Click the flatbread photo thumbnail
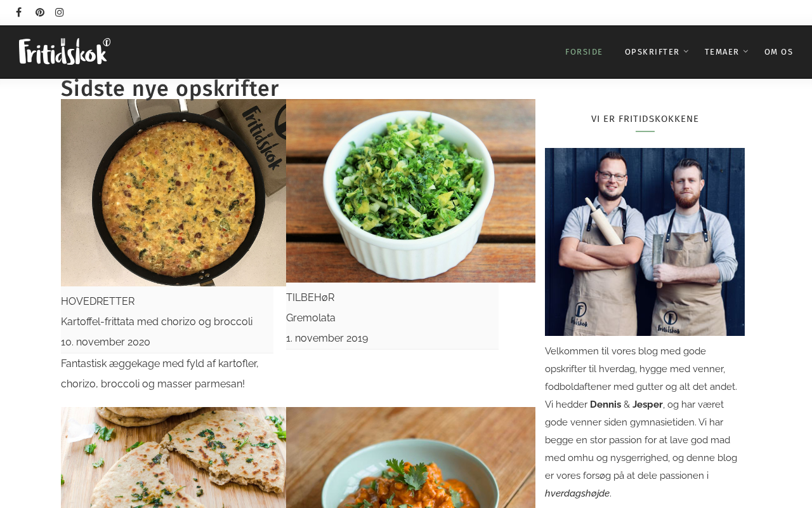The image size is (812, 508). click(x=173, y=457)
